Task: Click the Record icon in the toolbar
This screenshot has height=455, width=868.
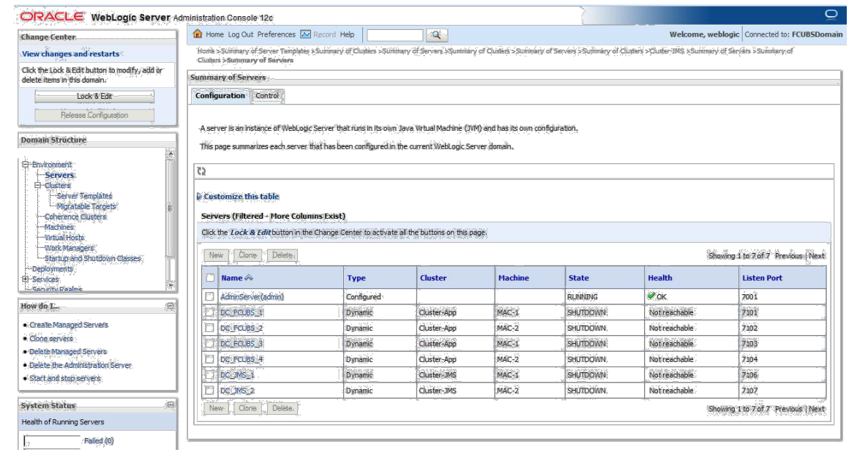Action: pos(306,34)
